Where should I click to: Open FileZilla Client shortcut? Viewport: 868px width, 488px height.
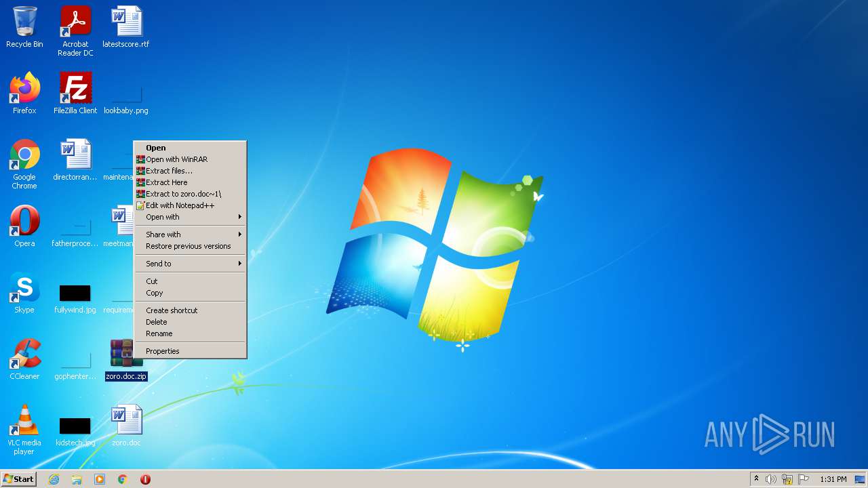[75, 93]
